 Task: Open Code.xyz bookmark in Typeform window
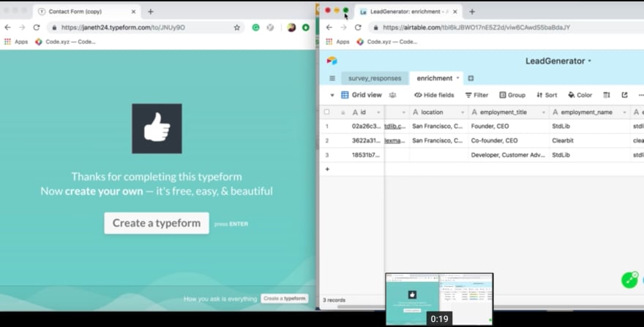tap(66, 42)
